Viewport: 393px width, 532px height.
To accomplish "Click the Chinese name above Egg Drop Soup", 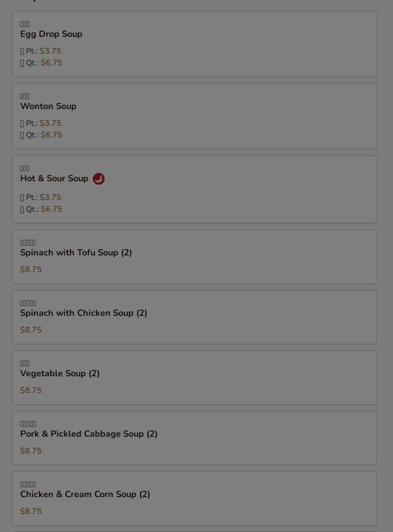I will coord(25,24).
